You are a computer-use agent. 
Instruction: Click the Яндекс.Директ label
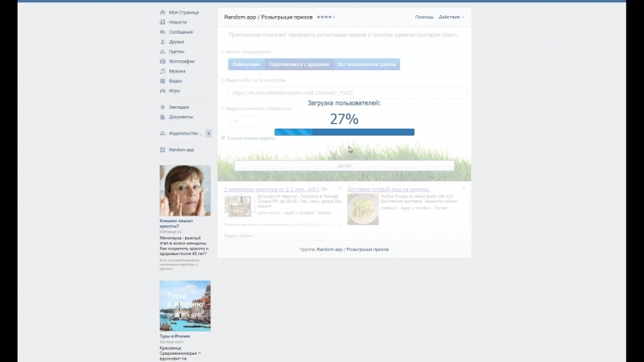pos(238,236)
